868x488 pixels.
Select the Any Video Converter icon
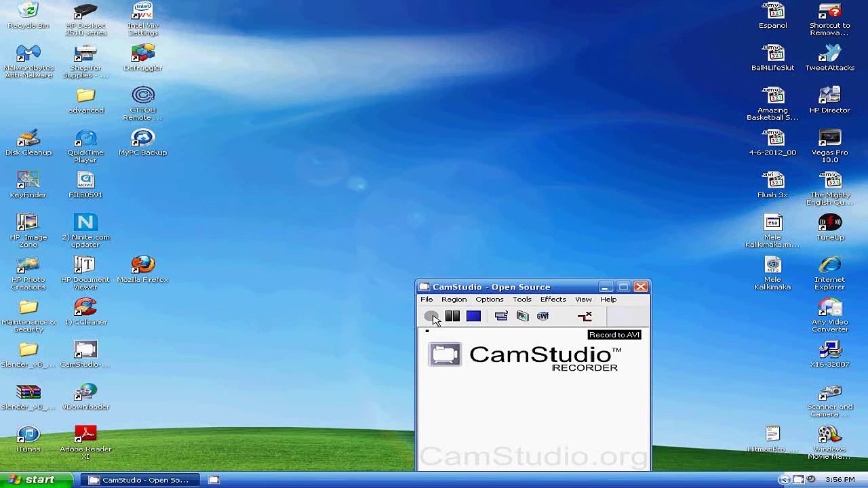pos(830,316)
